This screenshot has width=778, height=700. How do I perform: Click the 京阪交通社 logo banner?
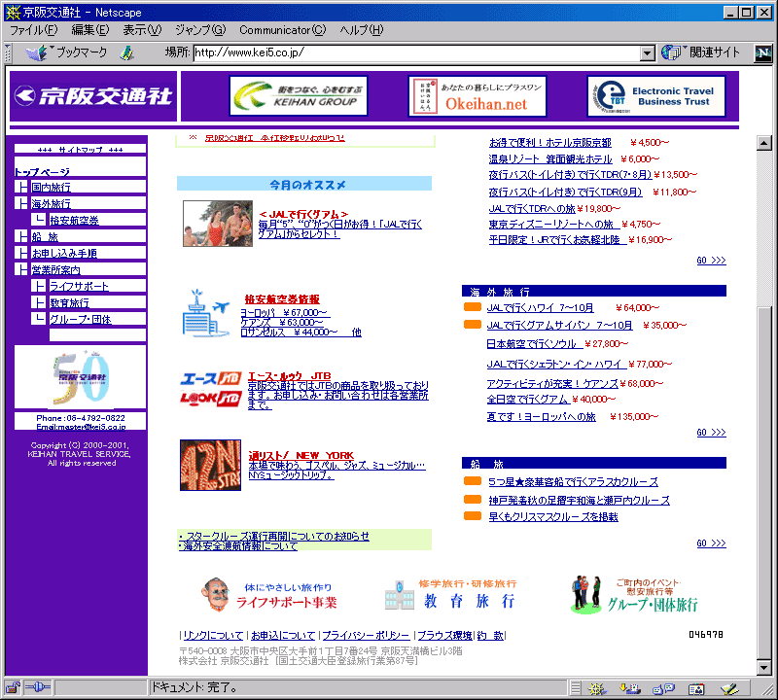tap(93, 95)
